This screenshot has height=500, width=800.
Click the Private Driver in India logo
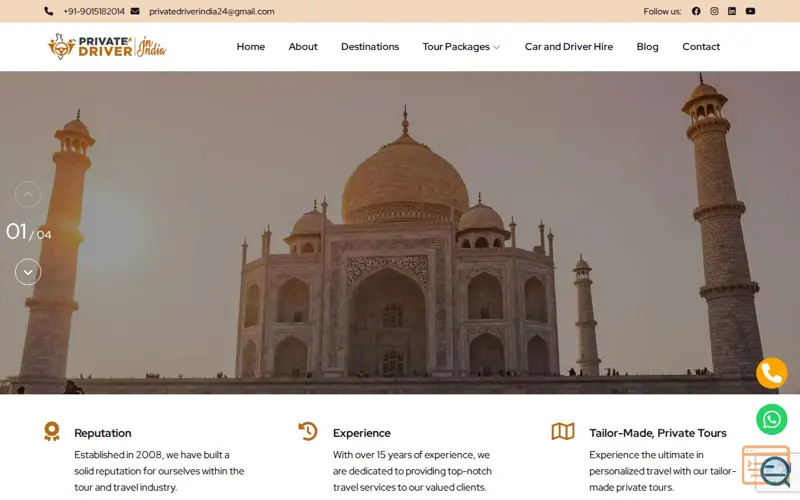107,47
